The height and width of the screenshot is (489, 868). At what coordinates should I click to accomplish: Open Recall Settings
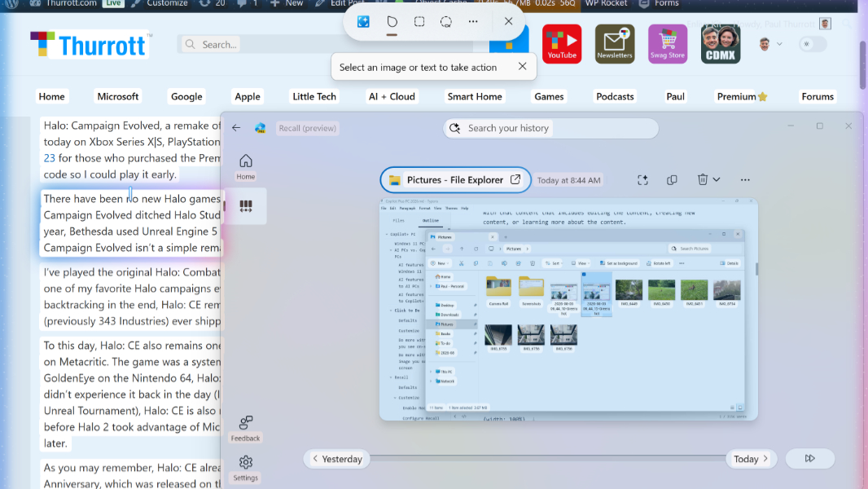(245, 468)
